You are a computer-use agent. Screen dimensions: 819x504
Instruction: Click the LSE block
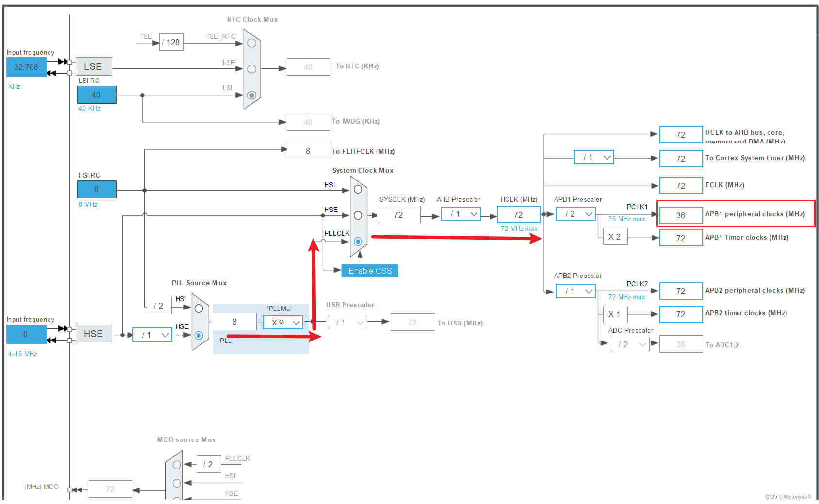(94, 66)
